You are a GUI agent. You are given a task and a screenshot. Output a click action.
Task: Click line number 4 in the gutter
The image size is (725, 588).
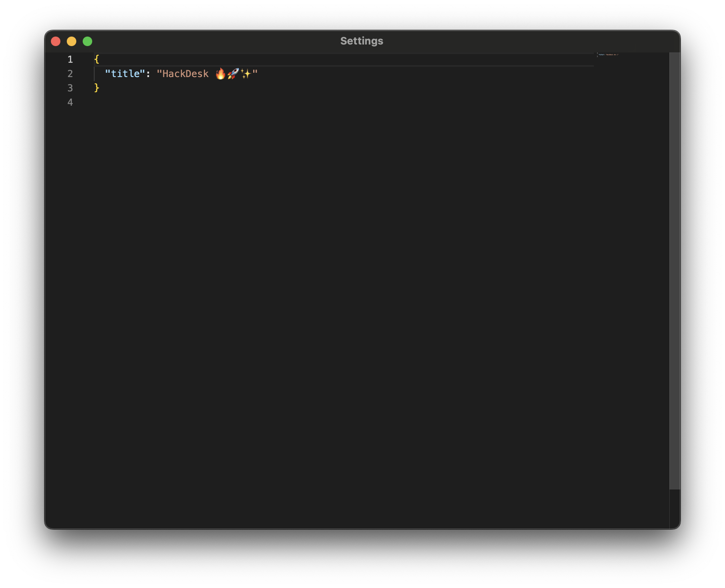tap(70, 102)
